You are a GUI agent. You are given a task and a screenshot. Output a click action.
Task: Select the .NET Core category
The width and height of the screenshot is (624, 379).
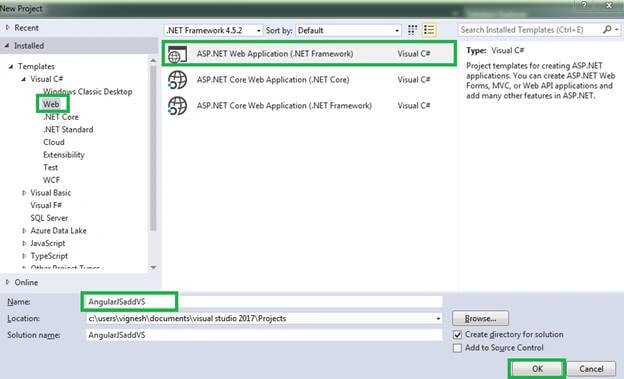(x=61, y=117)
